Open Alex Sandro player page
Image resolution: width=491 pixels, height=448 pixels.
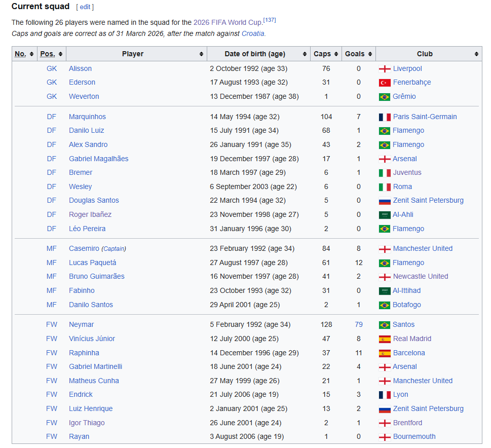88,145
